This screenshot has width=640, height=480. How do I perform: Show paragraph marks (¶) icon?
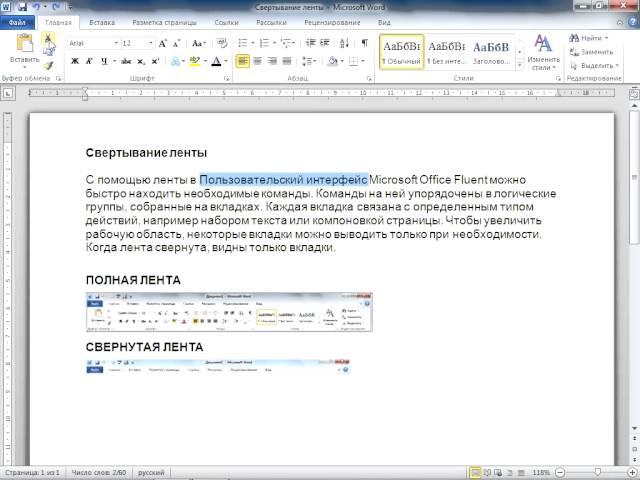coord(364,43)
